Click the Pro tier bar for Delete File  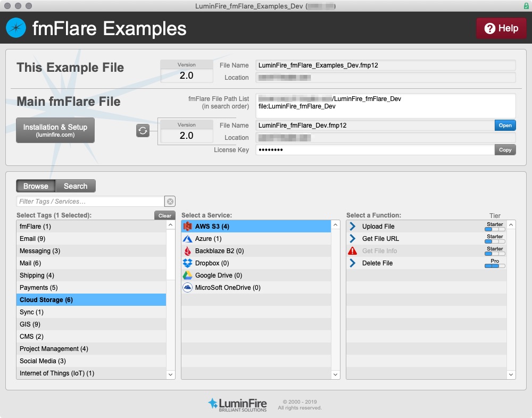[x=495, y=266]
